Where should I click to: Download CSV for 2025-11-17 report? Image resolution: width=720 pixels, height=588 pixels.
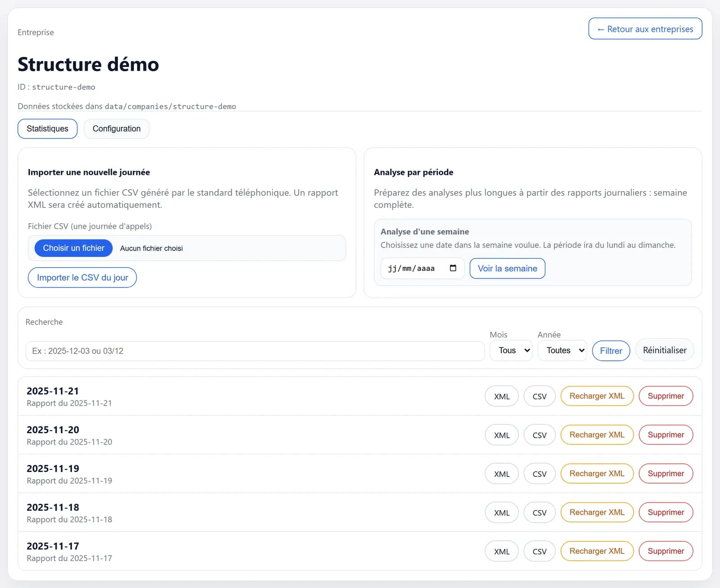pyautogui.click(x=540, y=551)
